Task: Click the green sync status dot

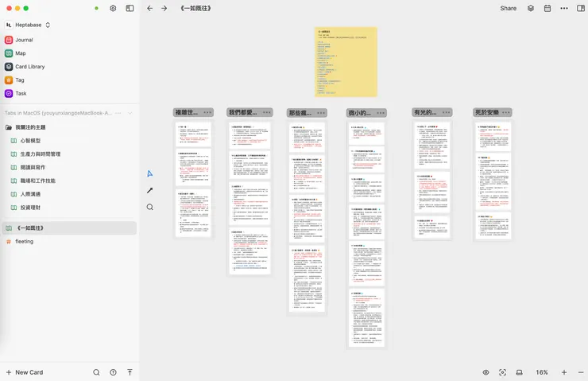Action: point(96,8)
